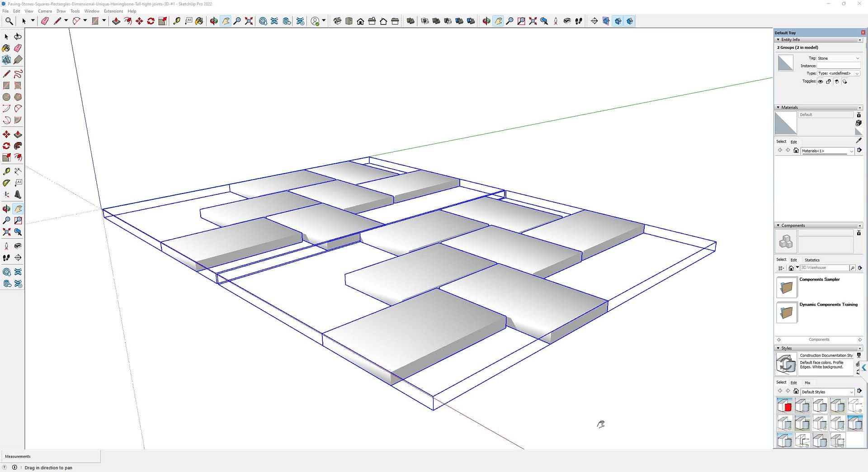
Task: Select the Section Plane tool in left toolbar
Action: [18, 258]
